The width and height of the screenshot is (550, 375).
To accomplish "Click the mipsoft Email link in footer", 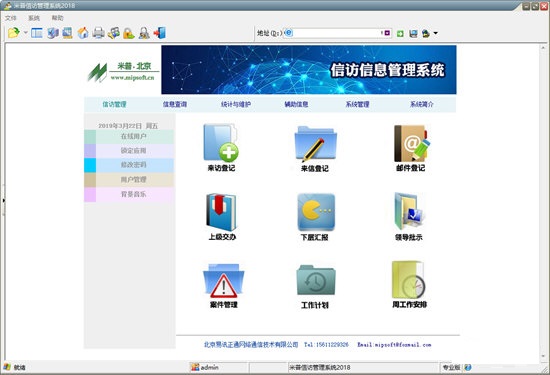I will click(394, 345).
